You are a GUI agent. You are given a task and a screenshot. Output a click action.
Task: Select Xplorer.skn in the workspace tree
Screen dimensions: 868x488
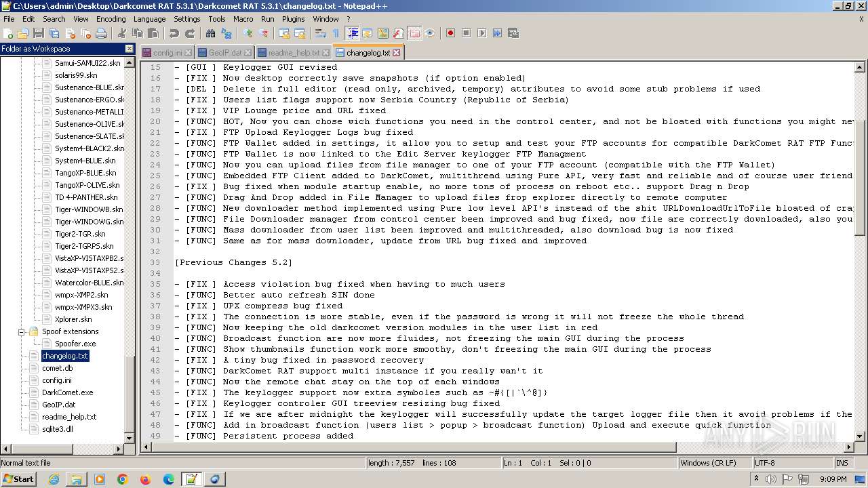(x=73, y=319)
